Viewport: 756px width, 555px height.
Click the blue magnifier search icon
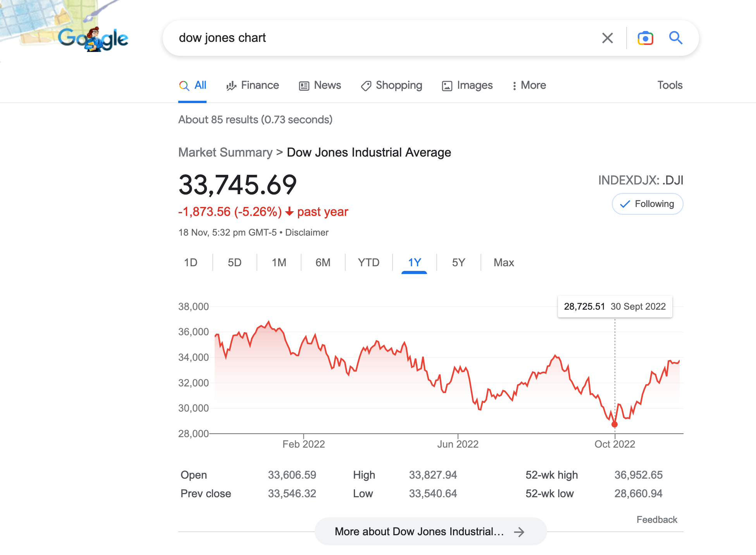675,38
